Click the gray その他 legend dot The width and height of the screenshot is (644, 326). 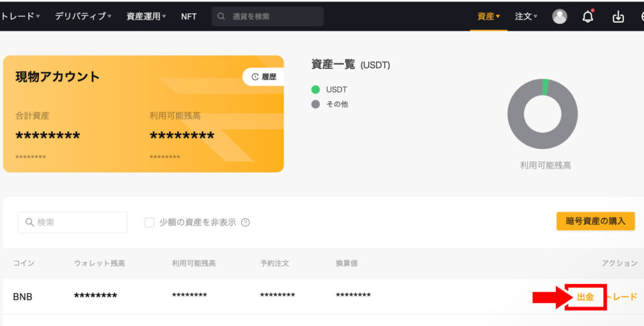(316, 104)
